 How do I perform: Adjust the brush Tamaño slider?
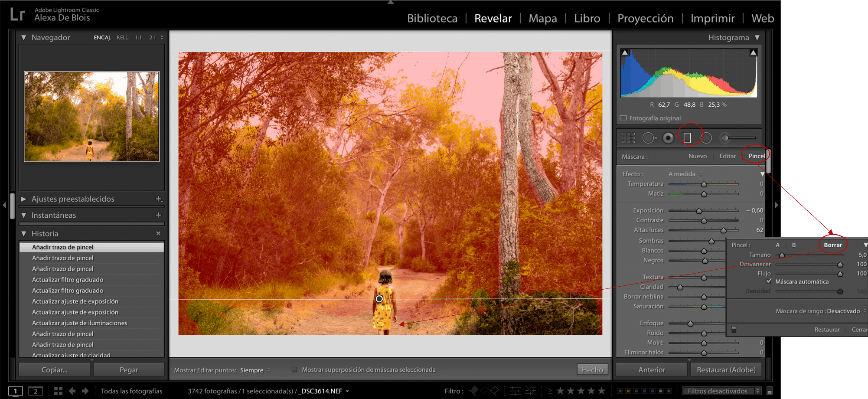782,255
